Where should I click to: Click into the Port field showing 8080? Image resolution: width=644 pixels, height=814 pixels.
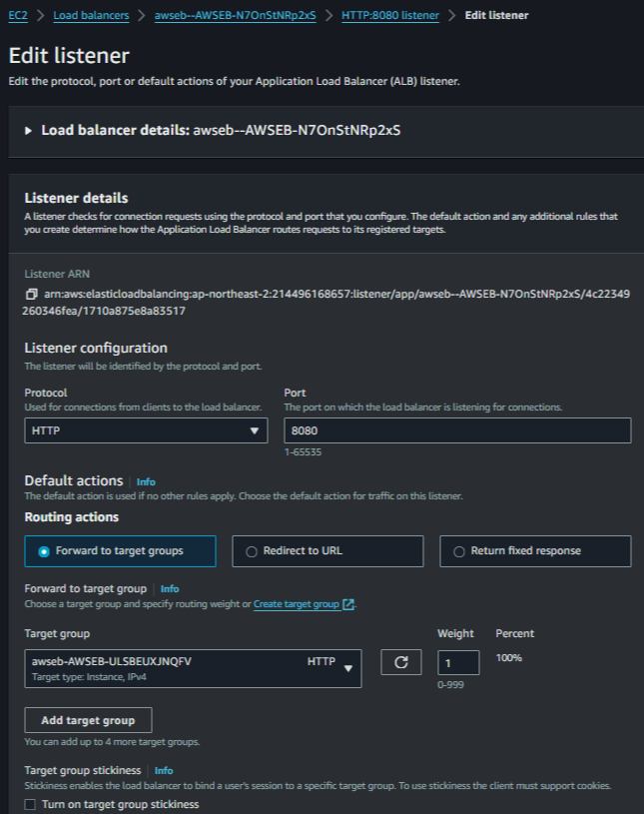pyautogui.click(x=457, y=430)
